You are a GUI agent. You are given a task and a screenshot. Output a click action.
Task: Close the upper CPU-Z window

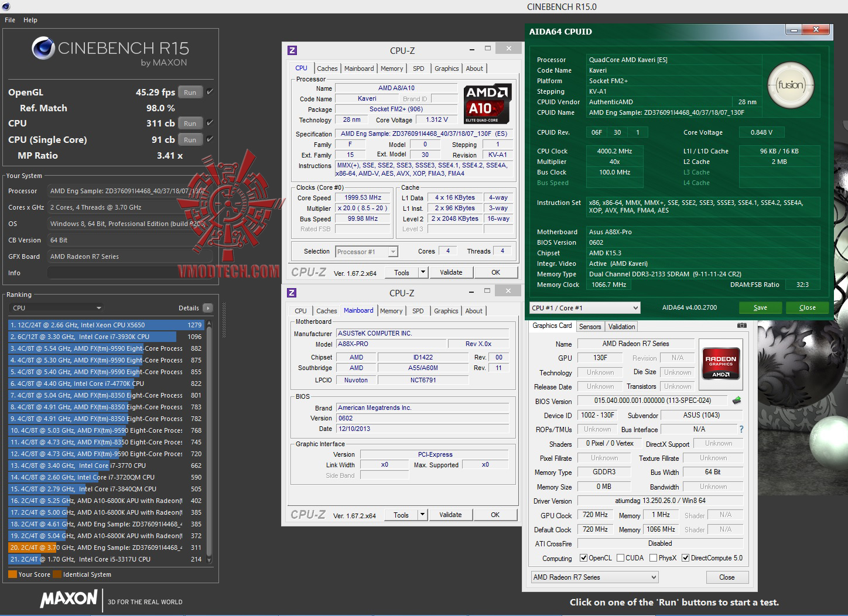tap(508, 49)
